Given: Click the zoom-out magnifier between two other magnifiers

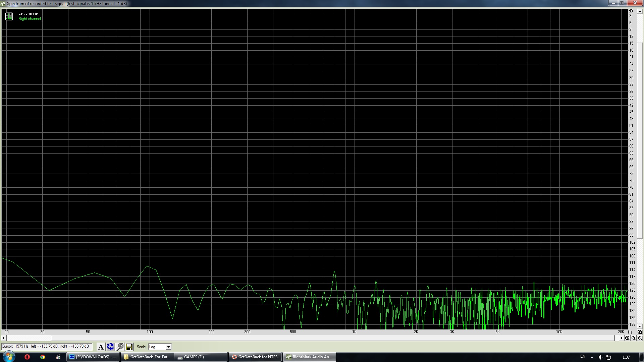Looking at the screenshot, I should [634, 338].
